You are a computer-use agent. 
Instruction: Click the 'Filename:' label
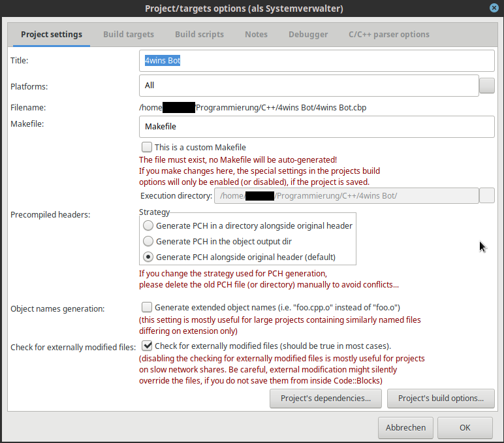(28, 107)
